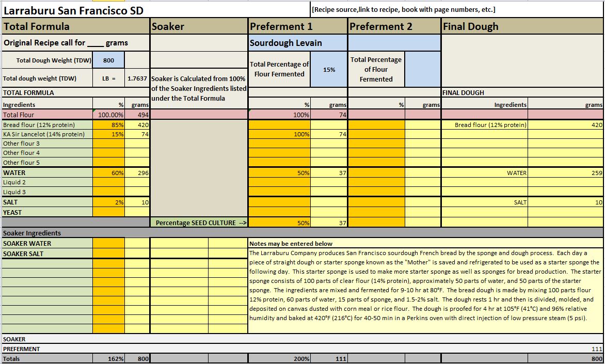The width and height of the screenshot is (605, 364).
Task: Click the Preferment 2 column header
Action: pyautogui.click(x=394, y=26)
